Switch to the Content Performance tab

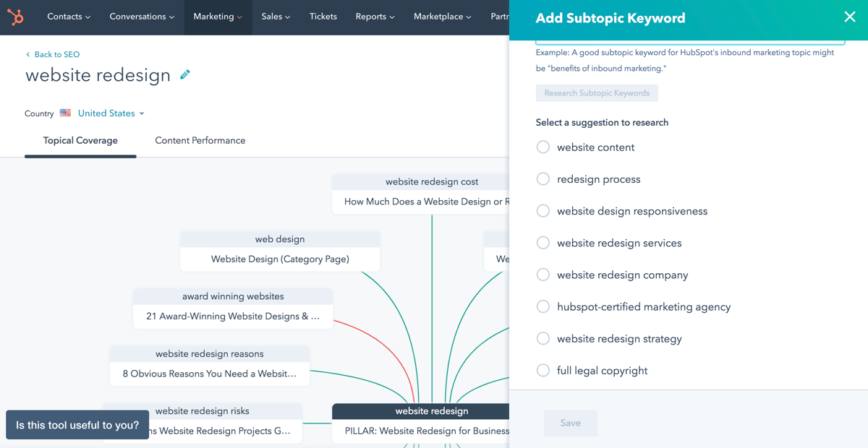(x=200, y=141)
